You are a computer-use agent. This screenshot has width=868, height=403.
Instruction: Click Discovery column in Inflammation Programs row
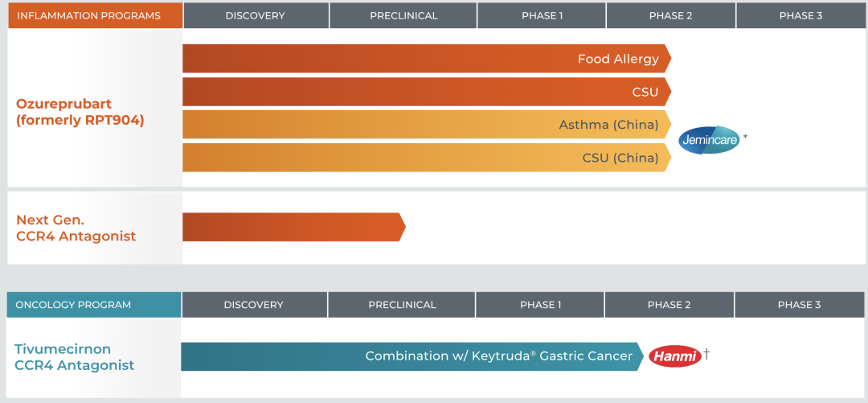(255, 16)
